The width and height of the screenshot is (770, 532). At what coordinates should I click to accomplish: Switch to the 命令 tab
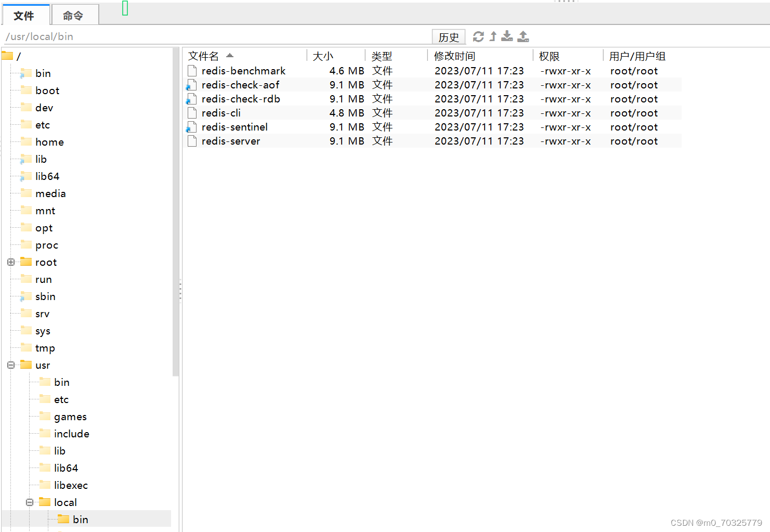74,15
